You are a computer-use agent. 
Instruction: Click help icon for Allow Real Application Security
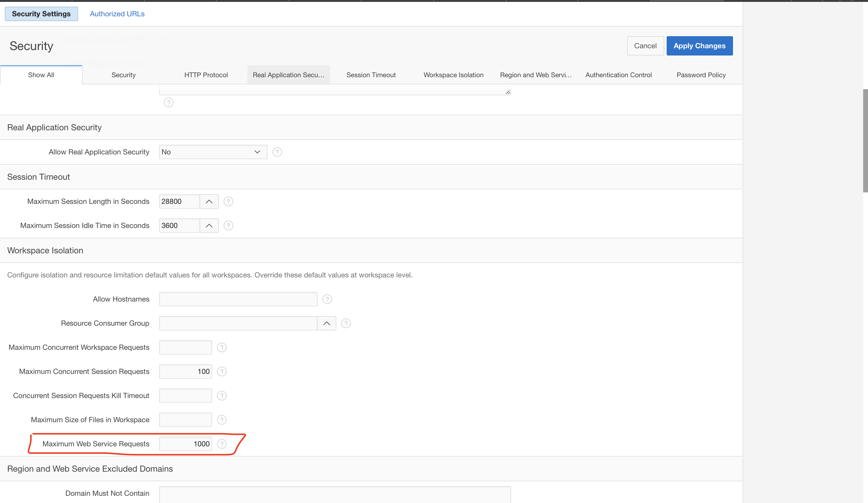pos(277,152)
